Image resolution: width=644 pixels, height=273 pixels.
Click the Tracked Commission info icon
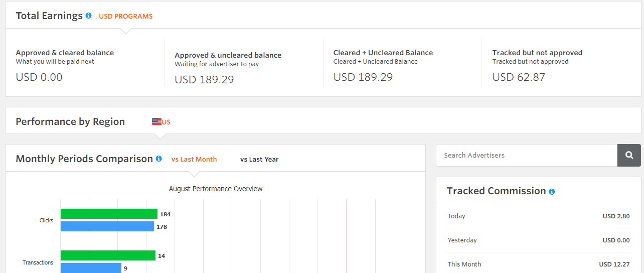click(552, 191)
